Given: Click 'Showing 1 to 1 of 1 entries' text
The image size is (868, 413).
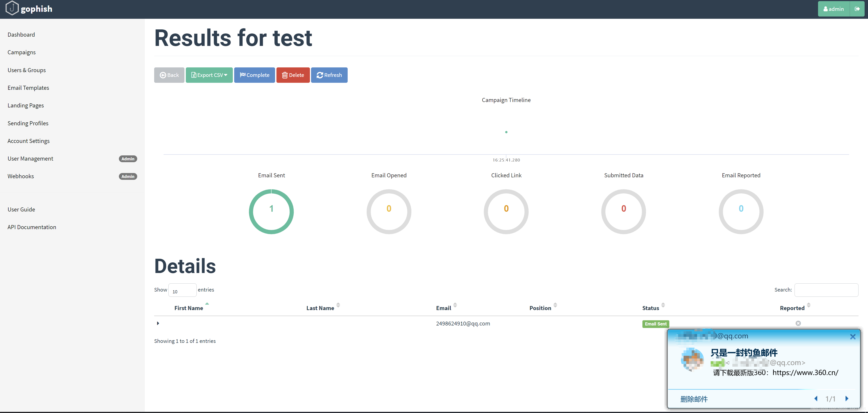Looking at the screenshot, I should tap(185, 341).
